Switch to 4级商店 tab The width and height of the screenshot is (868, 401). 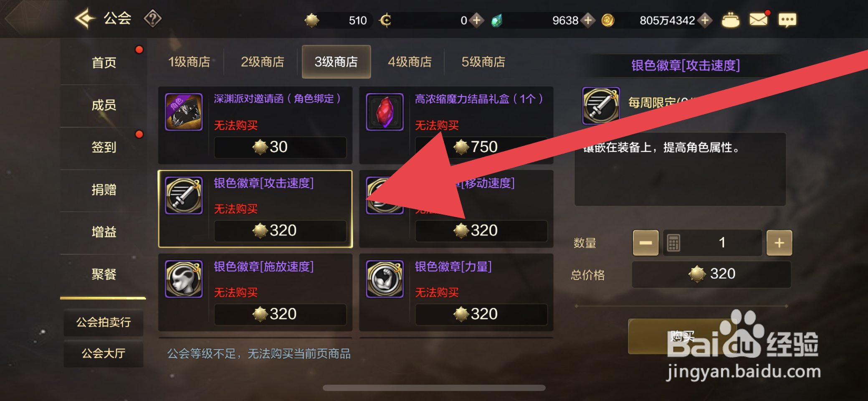[410, 62]
